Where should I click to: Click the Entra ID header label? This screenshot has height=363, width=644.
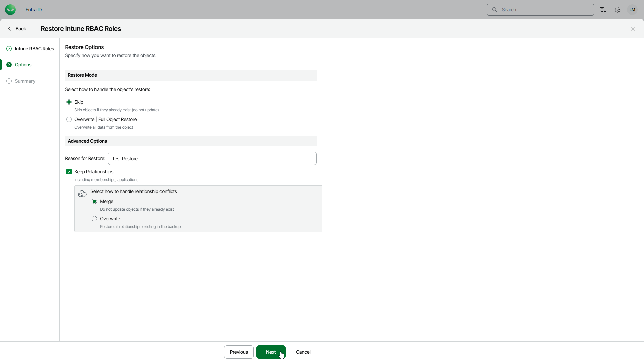coord(34,10)
